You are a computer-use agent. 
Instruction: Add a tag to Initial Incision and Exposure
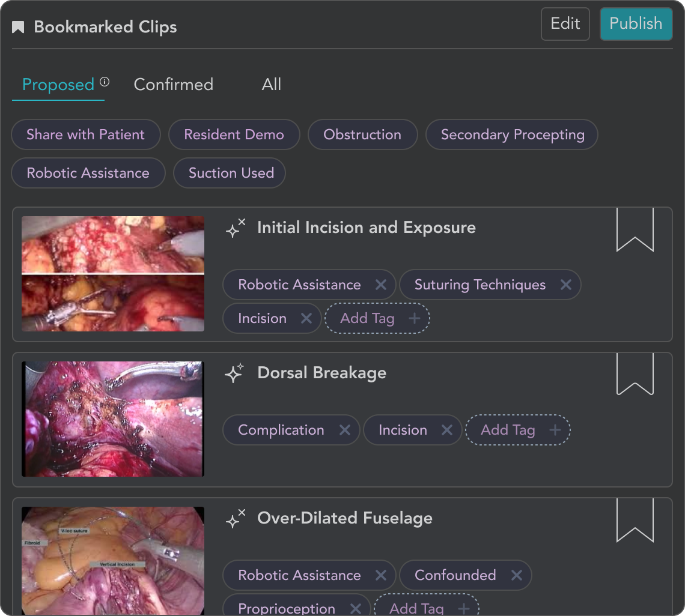pos(377,318)
